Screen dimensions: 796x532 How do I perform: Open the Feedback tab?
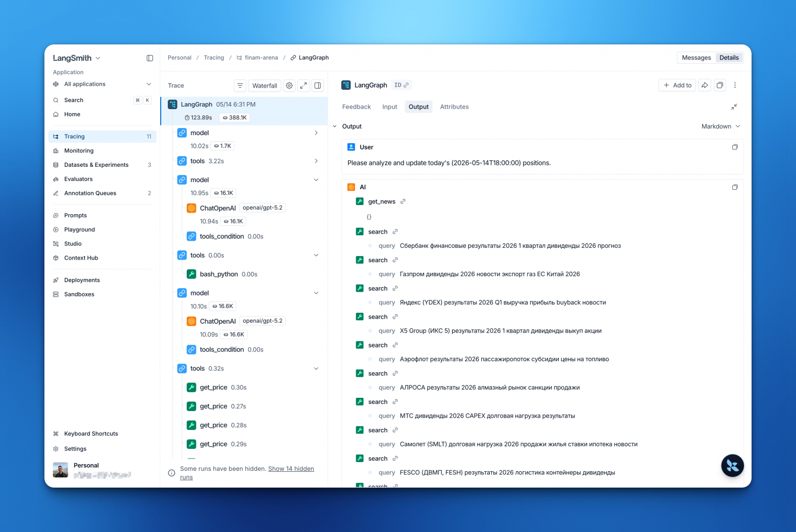click(x=356, y=107)
